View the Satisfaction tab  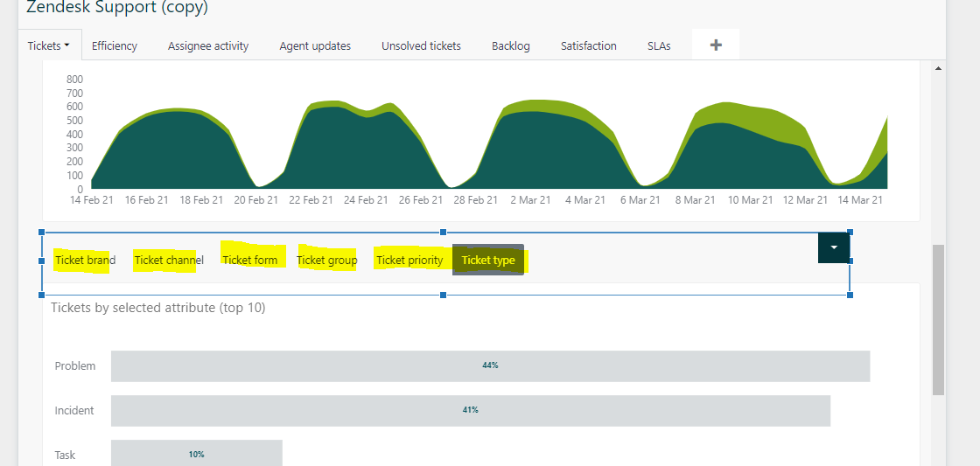(x=589, y=46)
